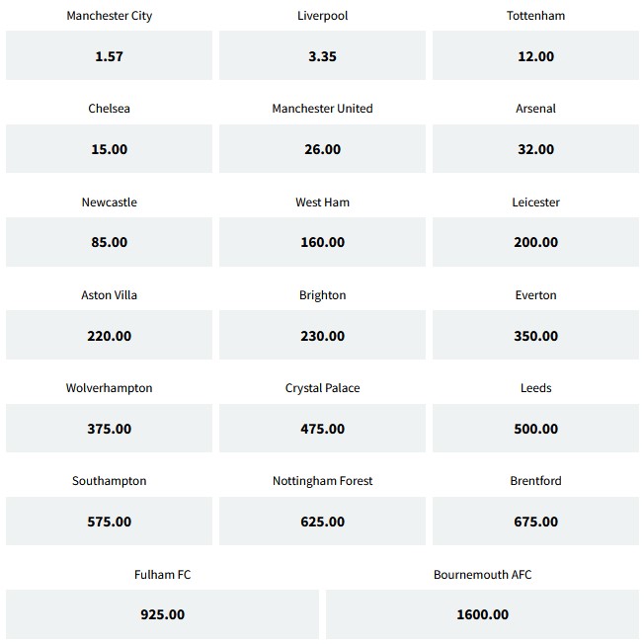Viewport: 644px width, 644px height.
Task: Select Everton at 350.00 odds
Action: 535,336
